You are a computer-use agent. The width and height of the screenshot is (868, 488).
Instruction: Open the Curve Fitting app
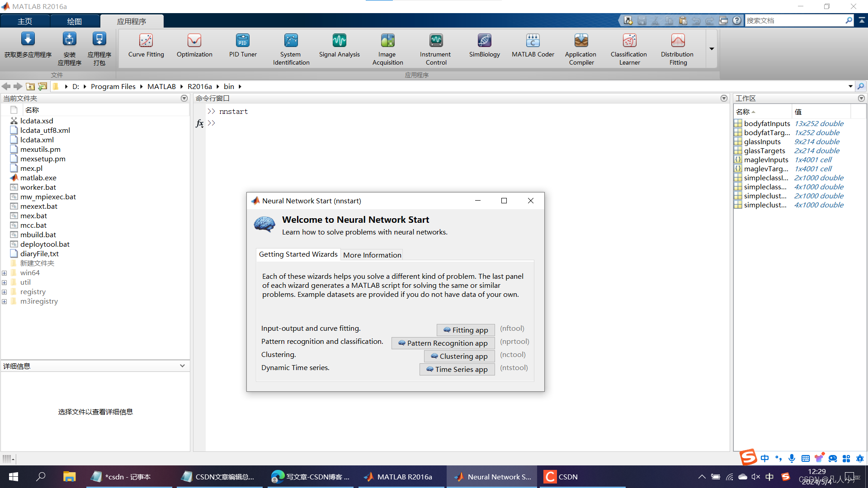[x=146, y=46]
